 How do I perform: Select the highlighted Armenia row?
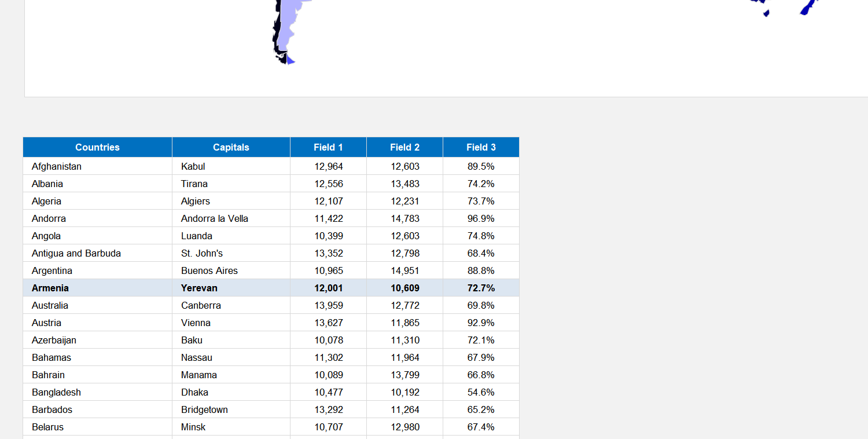(x=97, y=288)
